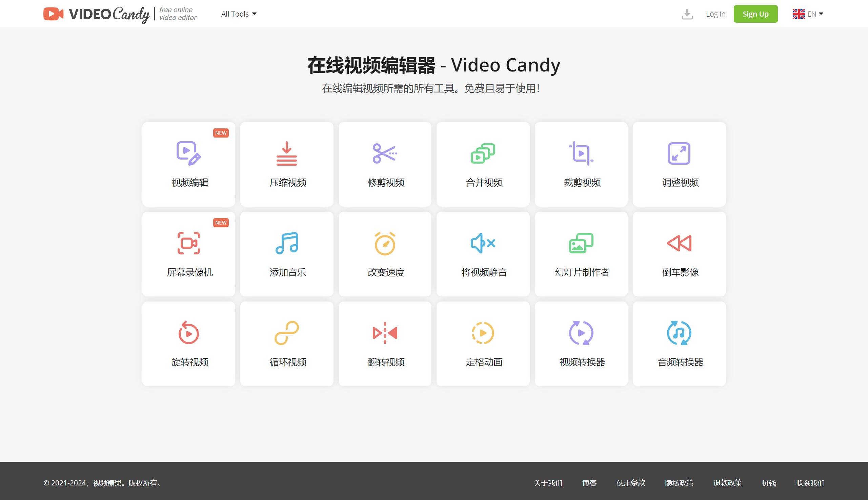Select the 改变速度 change speed tool

(385, 254)
